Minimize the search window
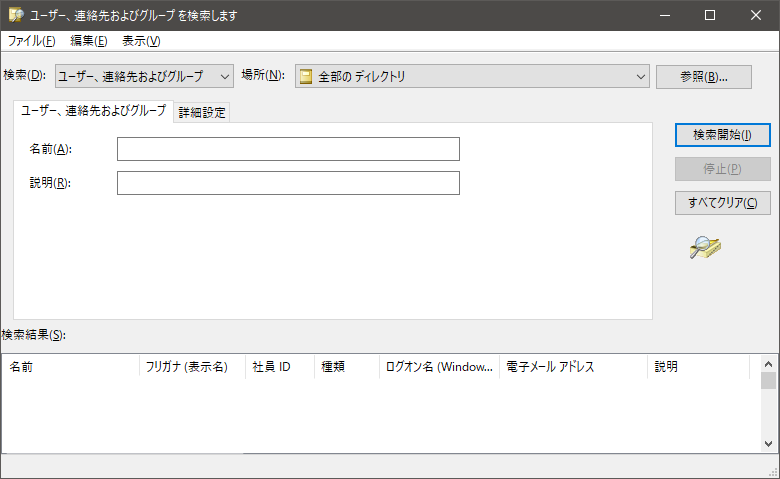The image size is (780, 479). [665, 15]
